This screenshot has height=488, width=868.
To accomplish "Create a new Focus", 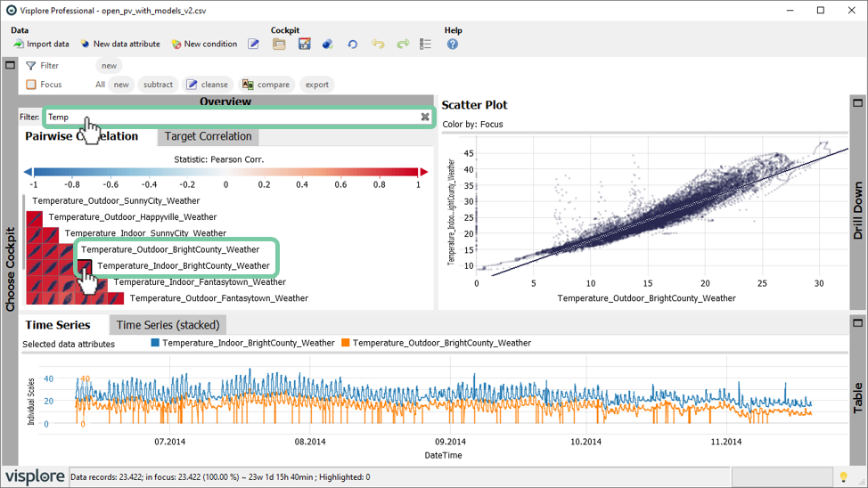I will [x=121, y=84].
